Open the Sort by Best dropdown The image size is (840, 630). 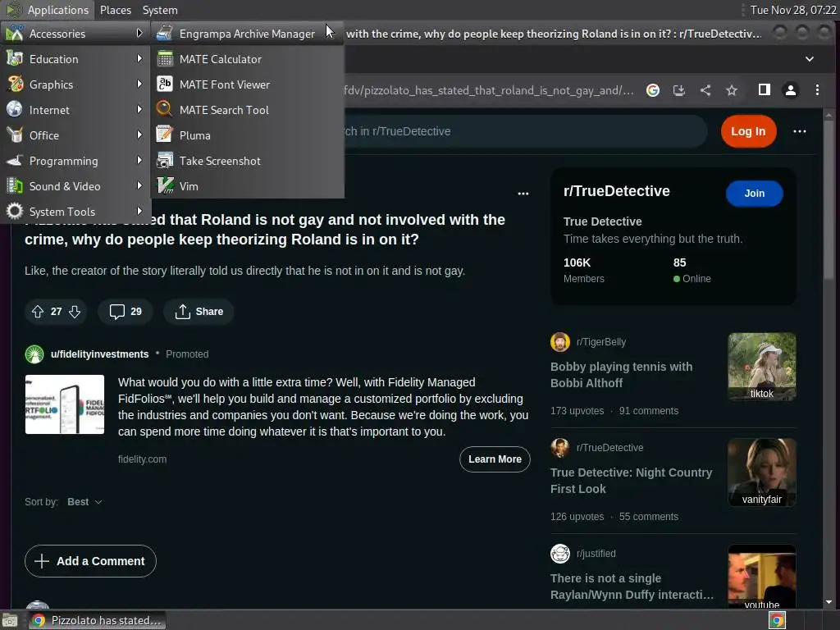pyautogui.click(x=84, y=502)
